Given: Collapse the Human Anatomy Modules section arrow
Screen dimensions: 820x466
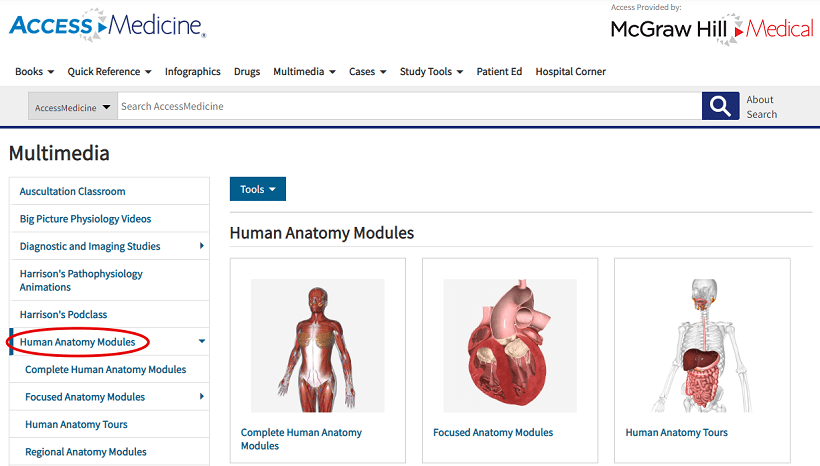Looking at the screenshot, I should pyautogui.click(x=202, y=342).
